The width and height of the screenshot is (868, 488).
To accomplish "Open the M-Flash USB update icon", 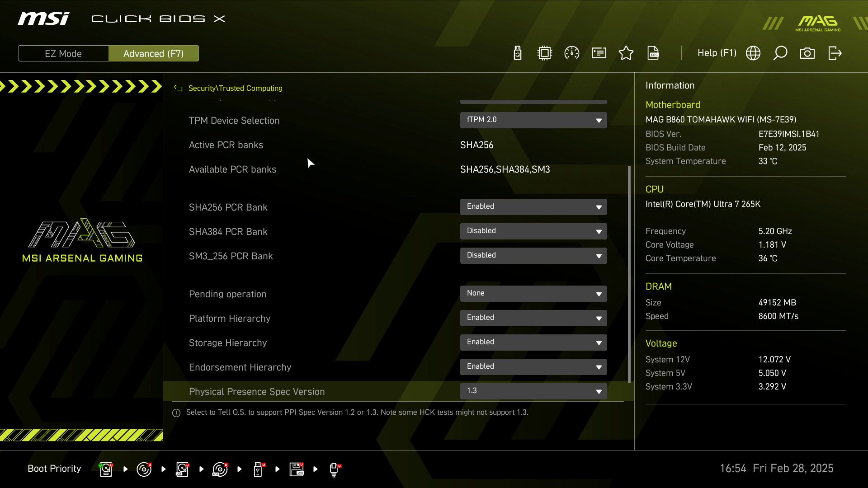I will coord(518,53).
